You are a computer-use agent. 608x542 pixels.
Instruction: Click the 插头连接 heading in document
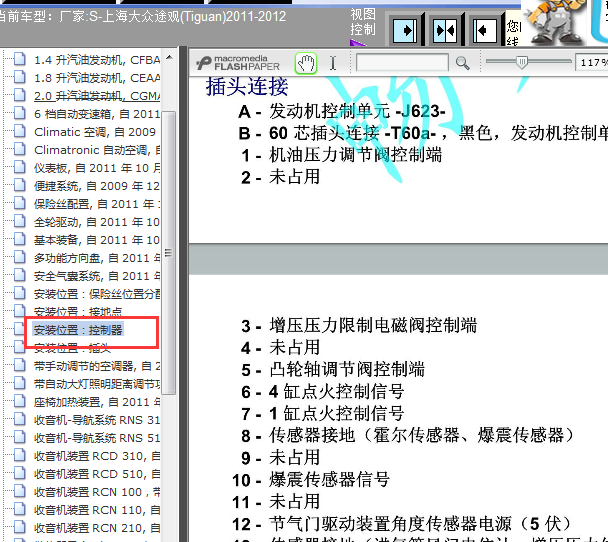click(247, 86)
